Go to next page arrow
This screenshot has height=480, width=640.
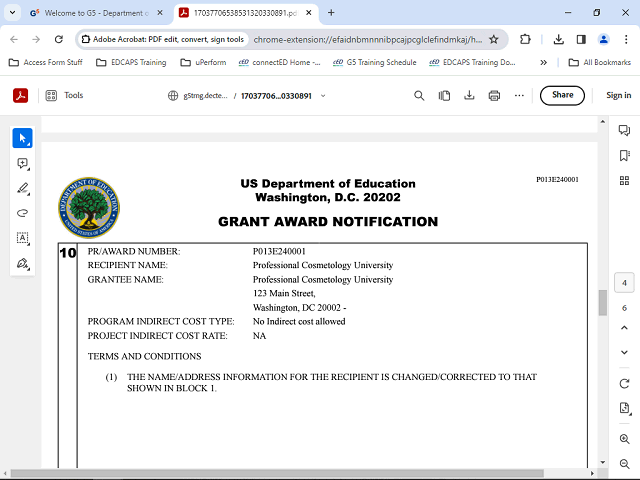pos(624,352)
